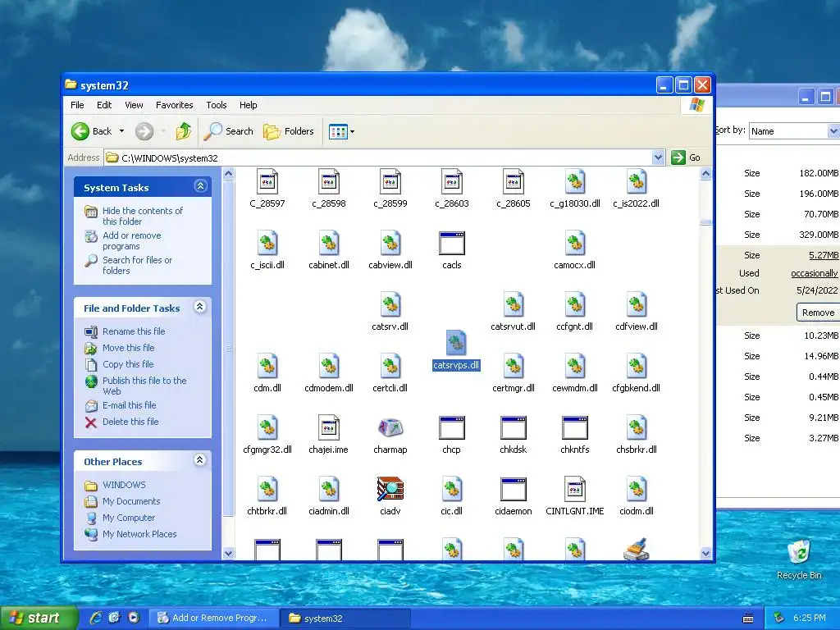Screen dimensions: 840x630
Task: Collapse the Other Places panel
Action: [x=200, y=459]
